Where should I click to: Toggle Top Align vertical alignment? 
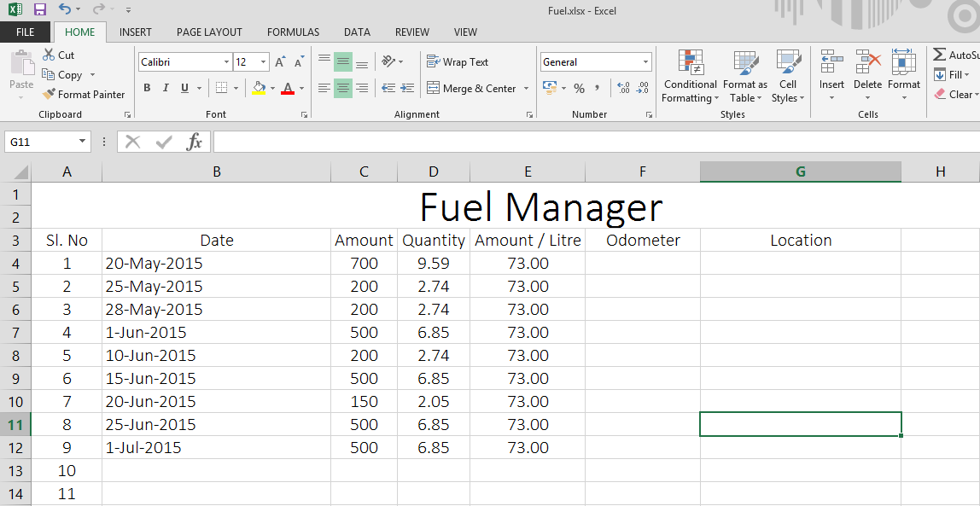tap(324, 61)
